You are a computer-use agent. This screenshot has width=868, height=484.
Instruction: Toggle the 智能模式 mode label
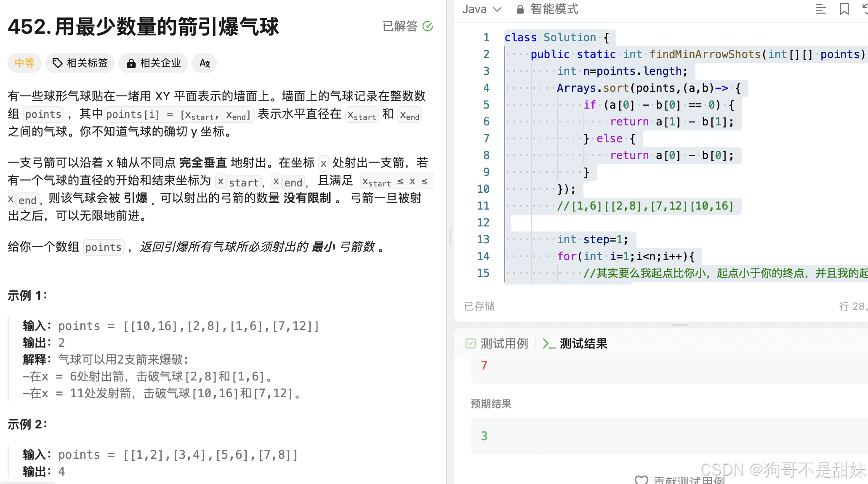coord(554,9)
